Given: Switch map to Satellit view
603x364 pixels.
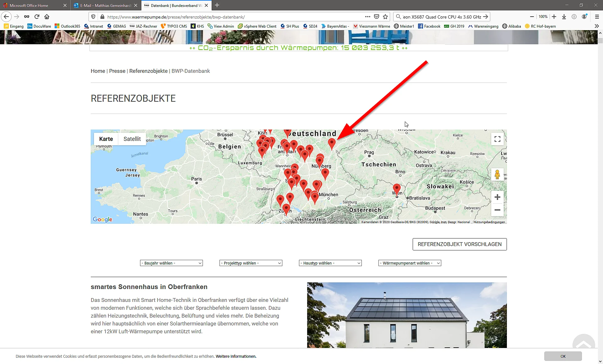Looking at the screenshot, I should pos(132,139).
